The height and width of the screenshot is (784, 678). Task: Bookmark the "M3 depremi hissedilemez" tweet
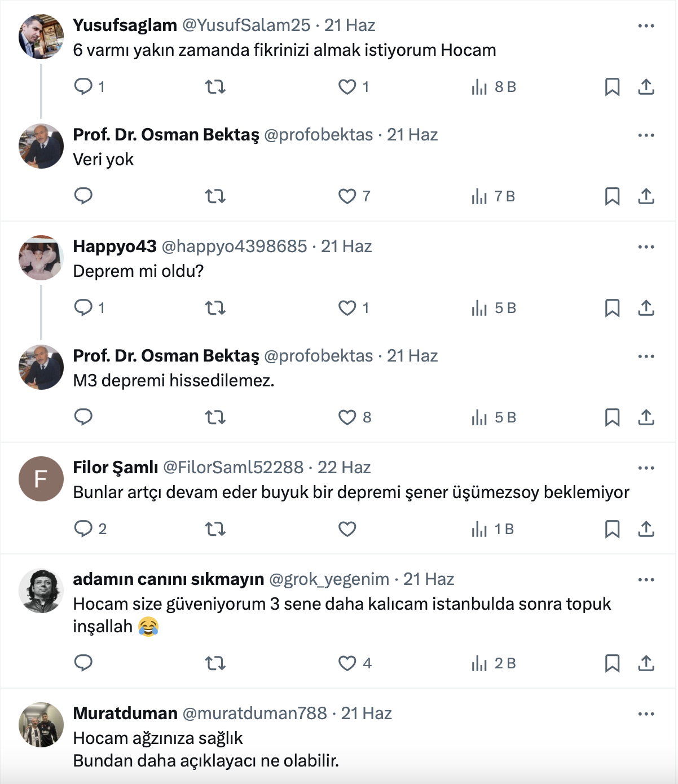click(x=612, y=417)
